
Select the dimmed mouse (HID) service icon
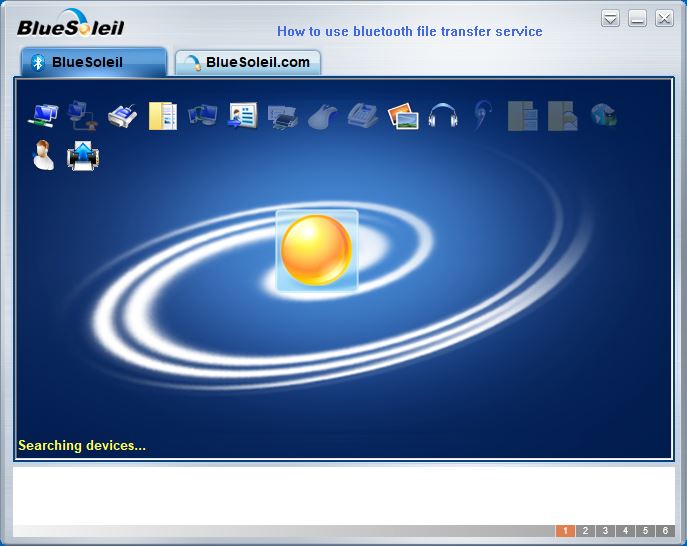coord(323,117)
